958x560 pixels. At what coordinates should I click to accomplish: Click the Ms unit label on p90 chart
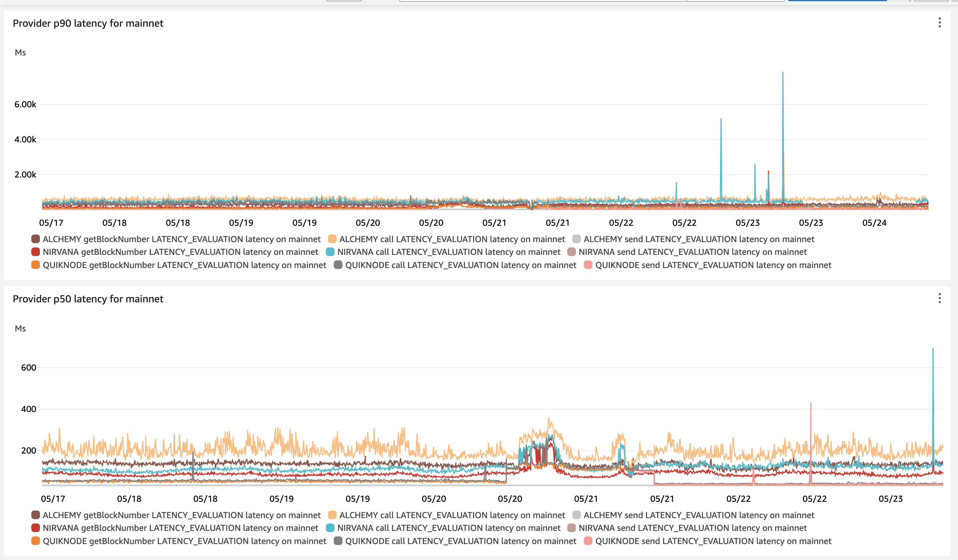20,53
